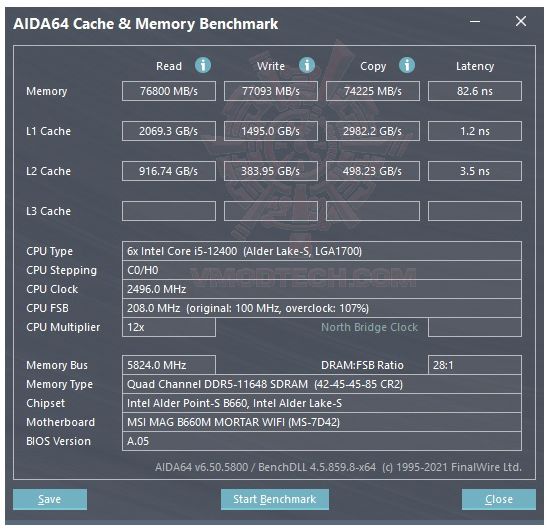The height and width of the screenshot is (532, 550).
Task: Click the Copy column header
Action: click(x=373, y=66)
